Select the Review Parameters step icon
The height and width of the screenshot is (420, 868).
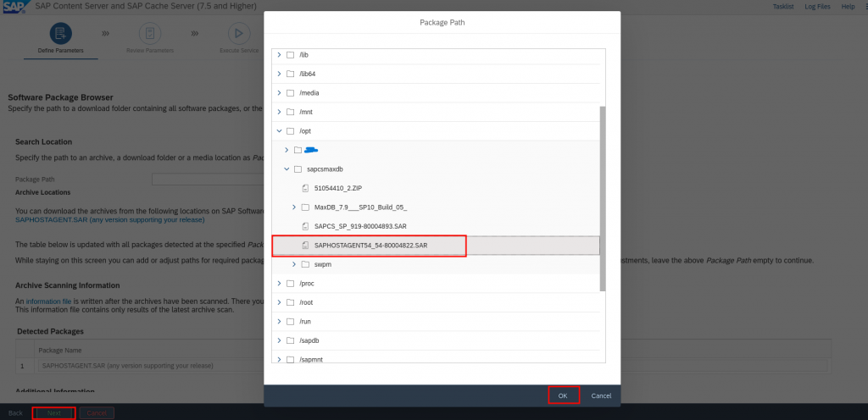(150, 33)
